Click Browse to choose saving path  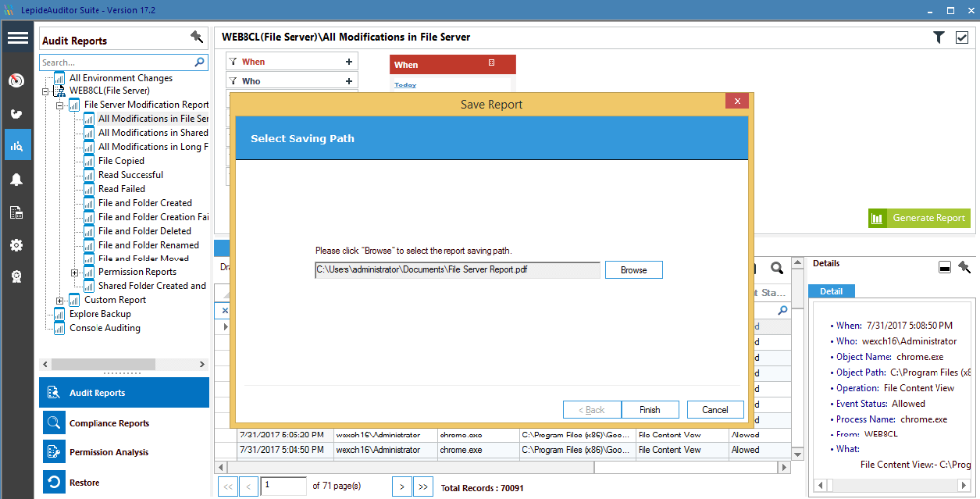tap(634, 270)
